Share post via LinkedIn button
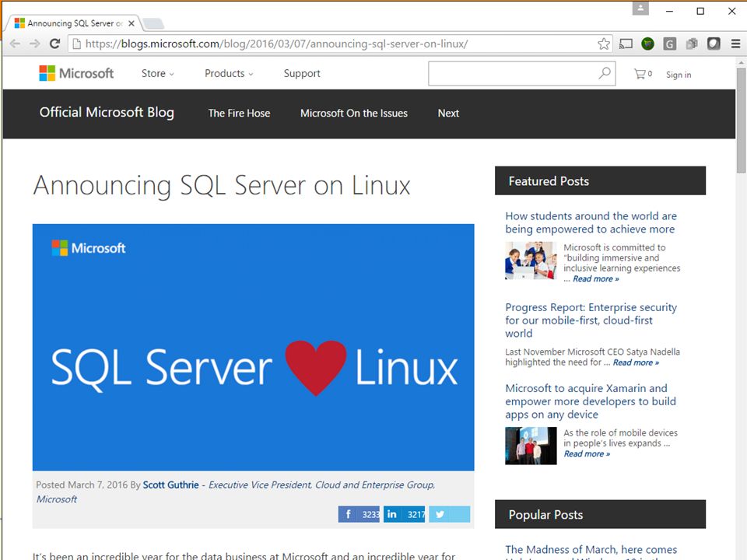This screenshot has width=747, height=560. [x=404, y=514]
